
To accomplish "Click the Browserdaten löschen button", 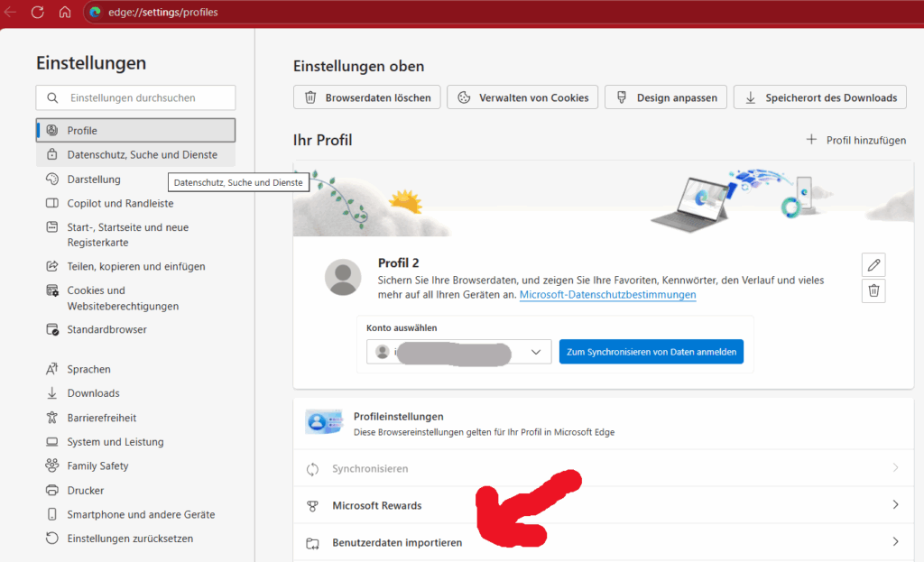I will [367, 97].
